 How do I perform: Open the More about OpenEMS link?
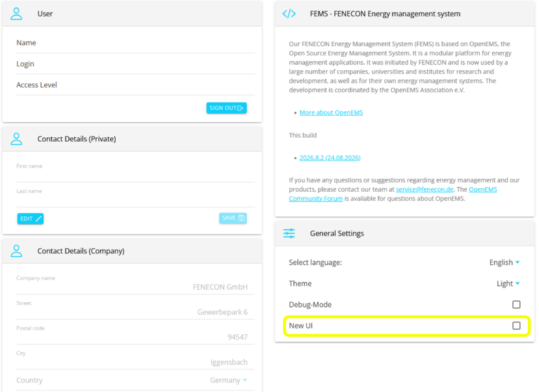331,112
